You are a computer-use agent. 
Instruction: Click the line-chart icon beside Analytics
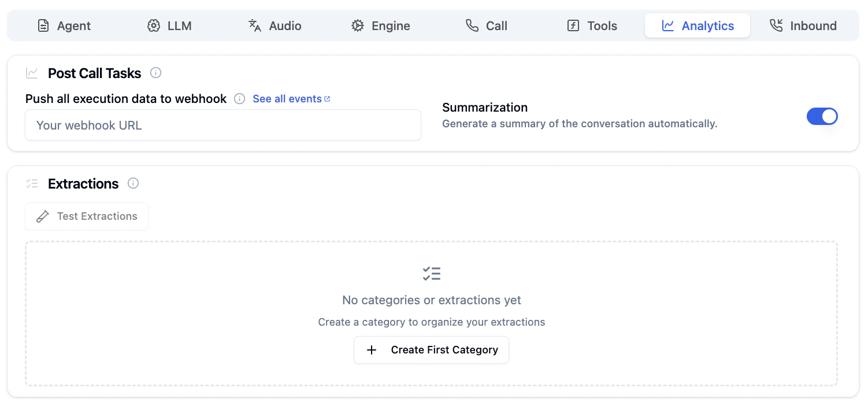pos(669,25)
